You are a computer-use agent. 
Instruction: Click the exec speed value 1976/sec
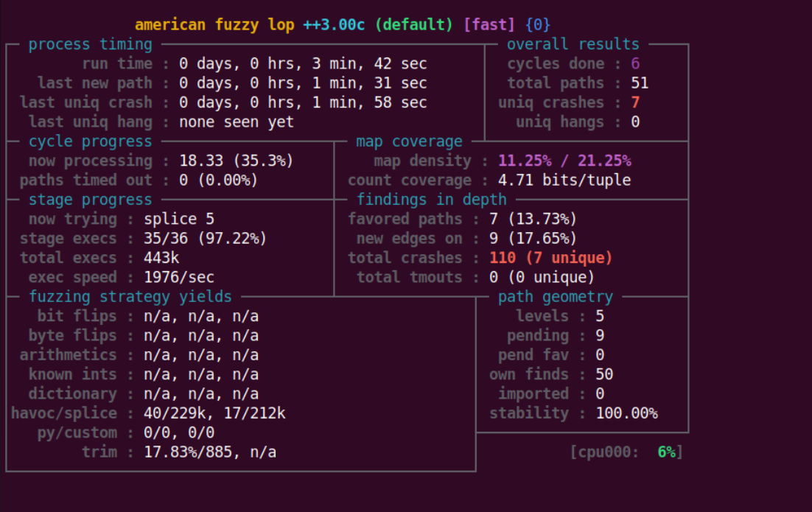pos(179,277)
